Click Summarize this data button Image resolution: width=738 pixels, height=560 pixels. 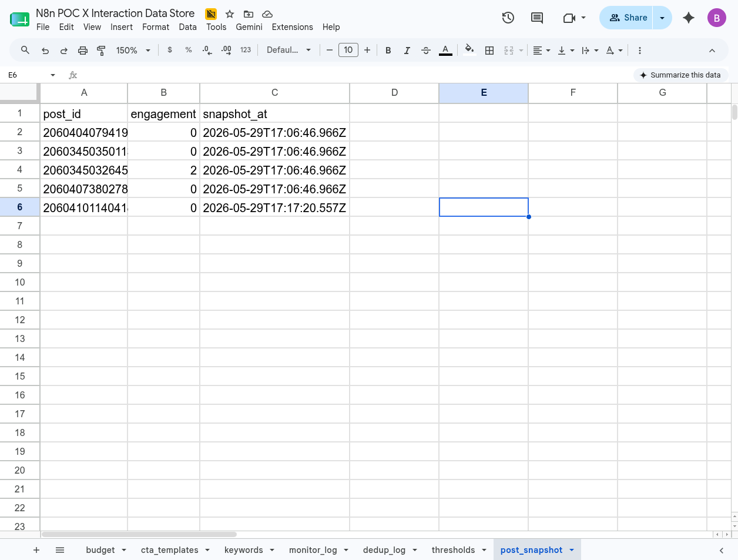(x=680, y=75)
